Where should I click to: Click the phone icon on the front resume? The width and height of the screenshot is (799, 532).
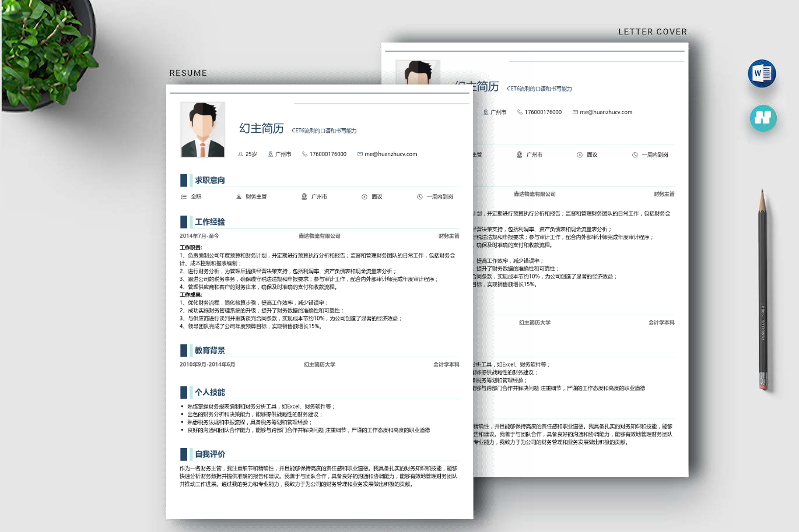click(304, 154)
